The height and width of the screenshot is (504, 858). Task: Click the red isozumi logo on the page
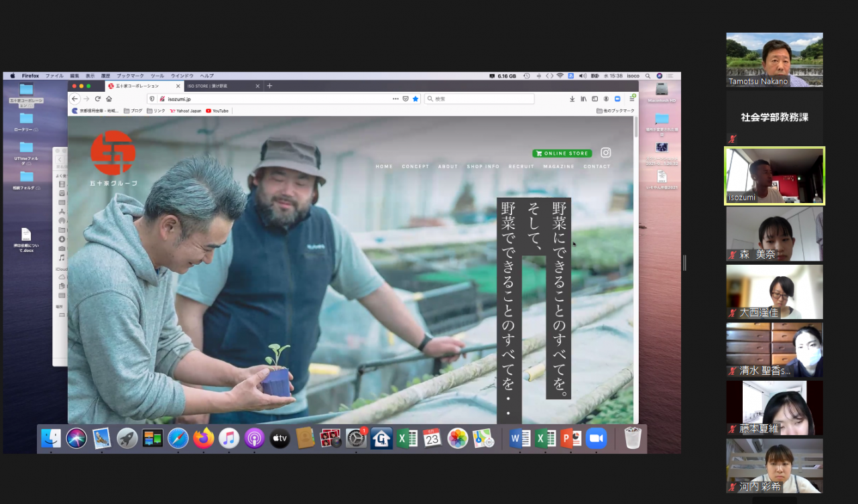click(x=113, y=153)
